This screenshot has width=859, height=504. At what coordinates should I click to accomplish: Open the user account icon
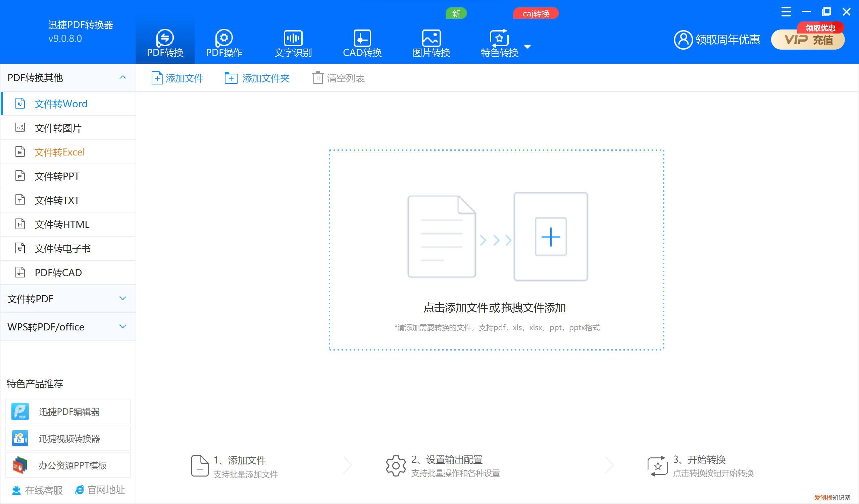click(x=683, y=39)
